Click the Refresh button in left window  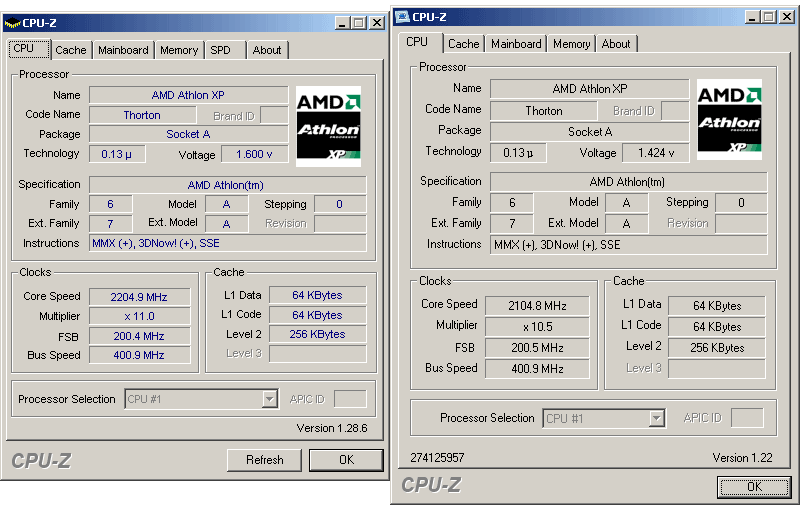[x=264, y=460]
